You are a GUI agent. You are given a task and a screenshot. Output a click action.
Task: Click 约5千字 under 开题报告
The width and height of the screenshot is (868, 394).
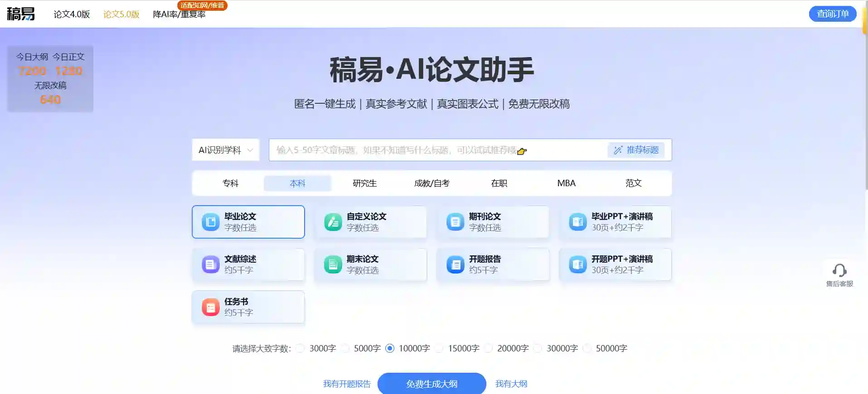click(483, 270)
